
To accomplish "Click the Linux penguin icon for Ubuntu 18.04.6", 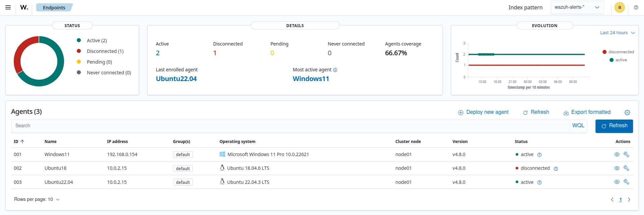I will 222,168.
